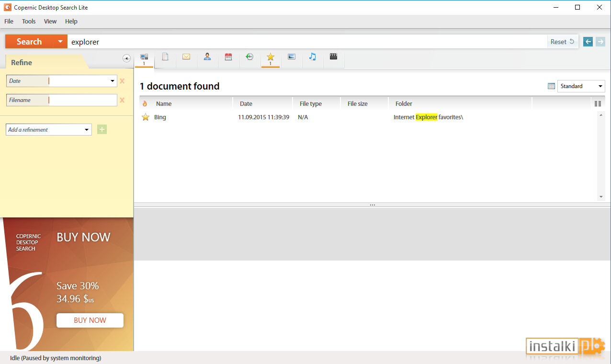The image size is (611, 364).
Task: Select the Refine tab
Action: click(x=22, y=62)
